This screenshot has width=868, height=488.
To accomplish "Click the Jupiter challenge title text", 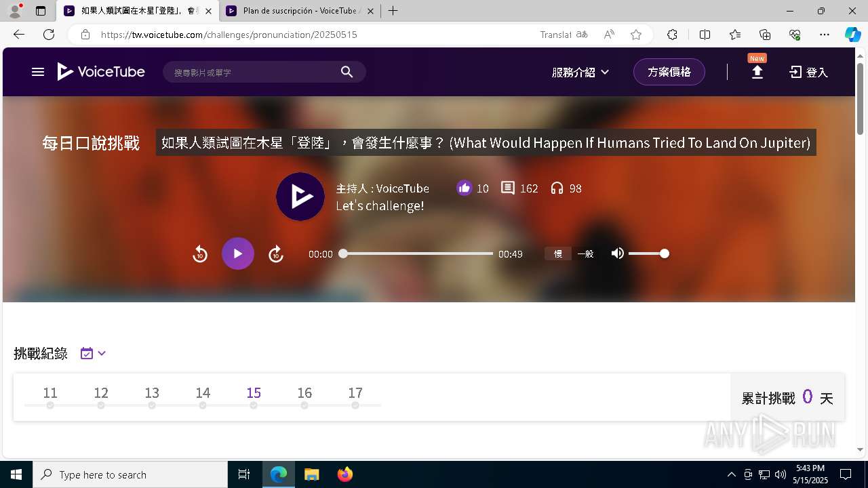I will (x=486, y=142).
